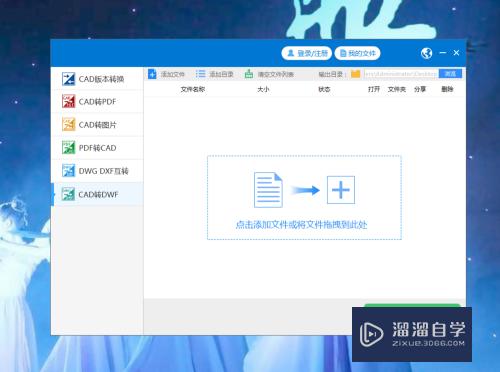
Task: Minimize the converter window
Action: coord(443,53)
